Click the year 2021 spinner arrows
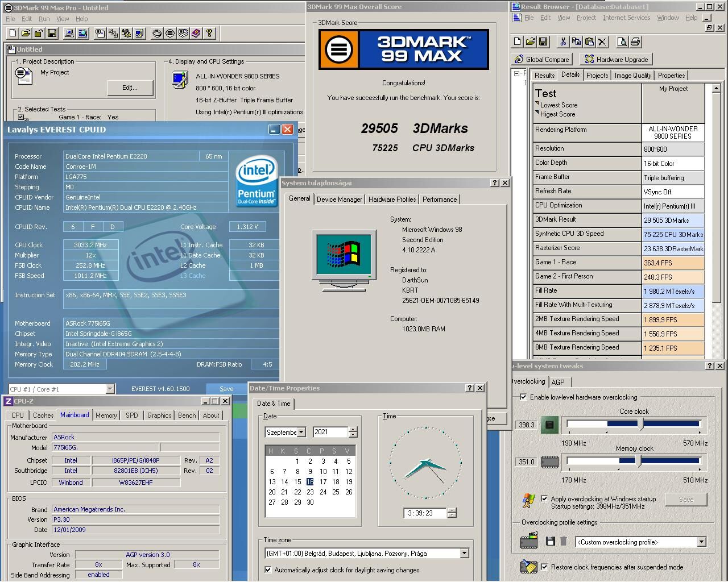Screen dimensions: 728x582 pyautogui.click(x=353, y=432)
